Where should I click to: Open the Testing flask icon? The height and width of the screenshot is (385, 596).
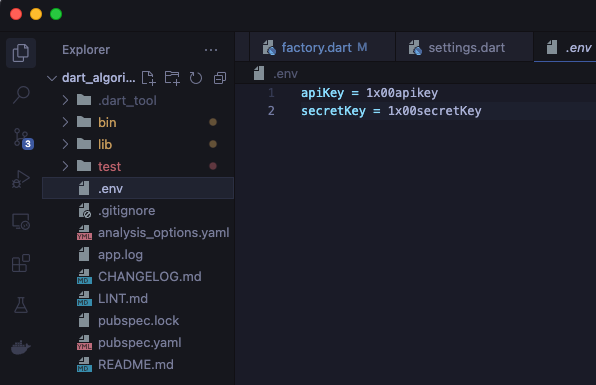click(x=21, y=305)
